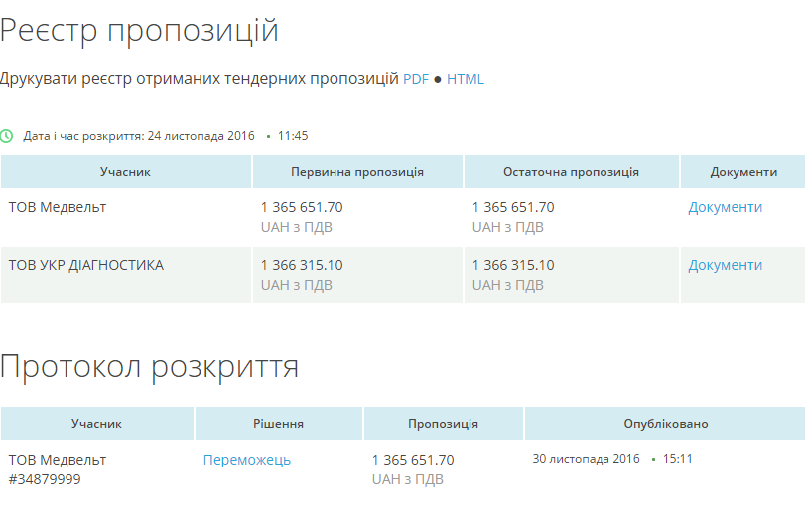Click the Остаточна пропозиція column header
805x532 pixels.
[571, 172]
